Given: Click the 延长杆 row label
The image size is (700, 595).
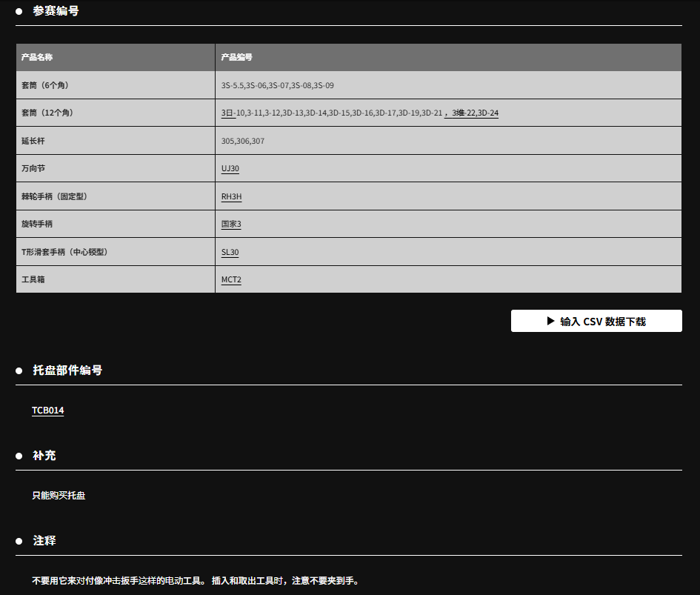Looking at the screenshot, I should [x=33, y=141].
